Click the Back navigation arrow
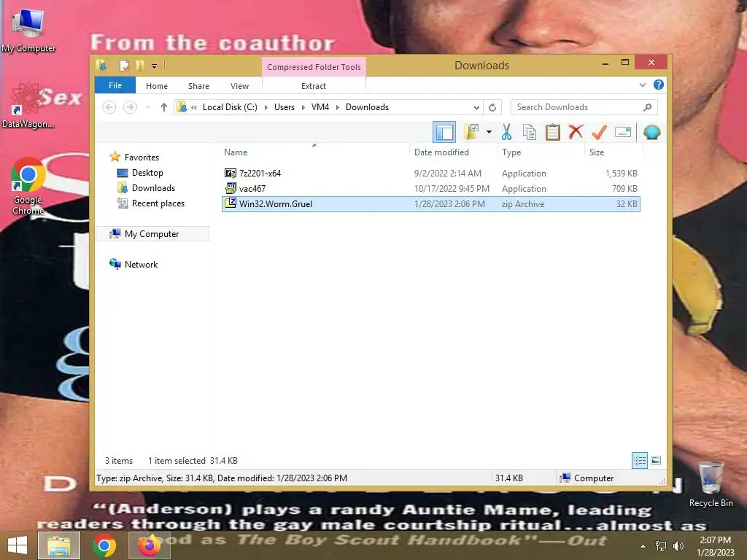Screen dimensions: 747x560 pos(109,107)
